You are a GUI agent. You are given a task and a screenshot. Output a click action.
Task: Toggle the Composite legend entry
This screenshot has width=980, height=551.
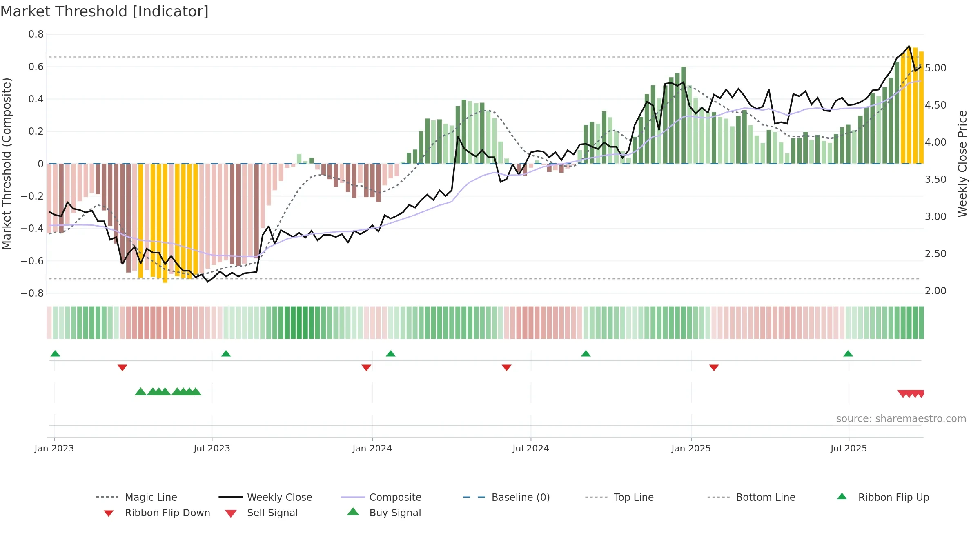pos(381,497)
